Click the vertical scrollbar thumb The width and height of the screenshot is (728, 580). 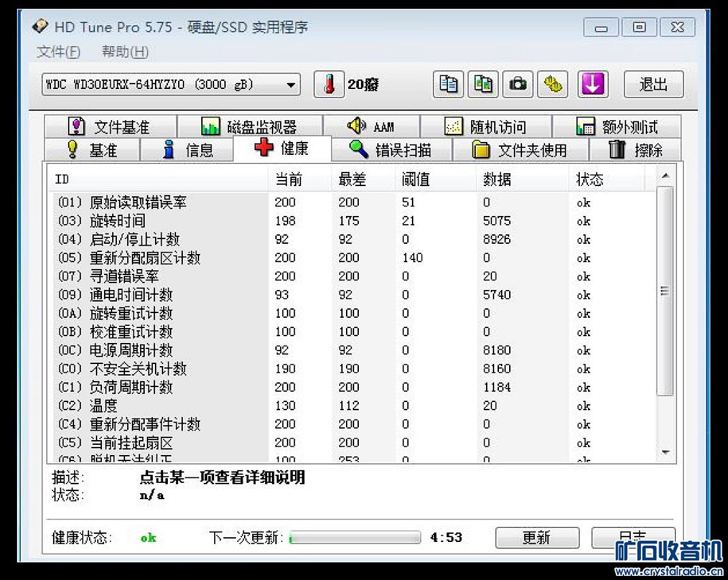point(665,291)
